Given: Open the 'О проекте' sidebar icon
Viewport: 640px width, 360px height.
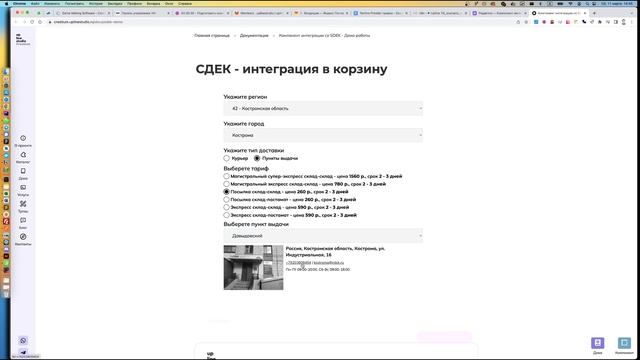Looking at the screenshot, I should 23,138.
